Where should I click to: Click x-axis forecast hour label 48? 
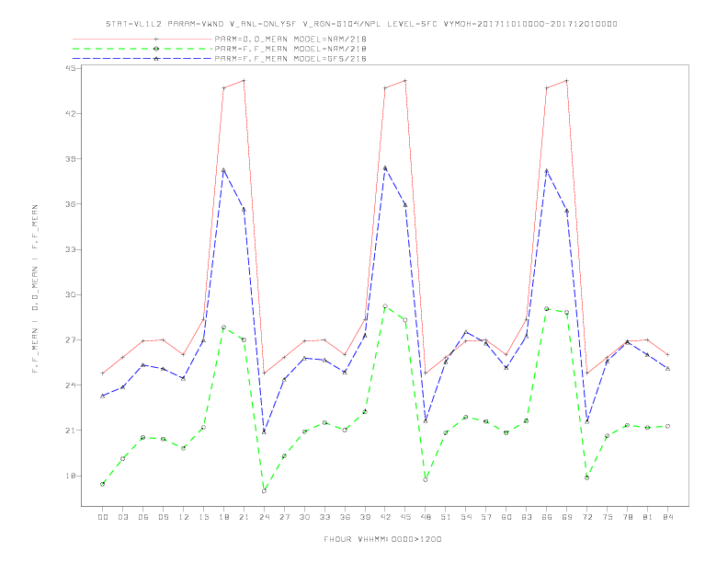point(426,517)
